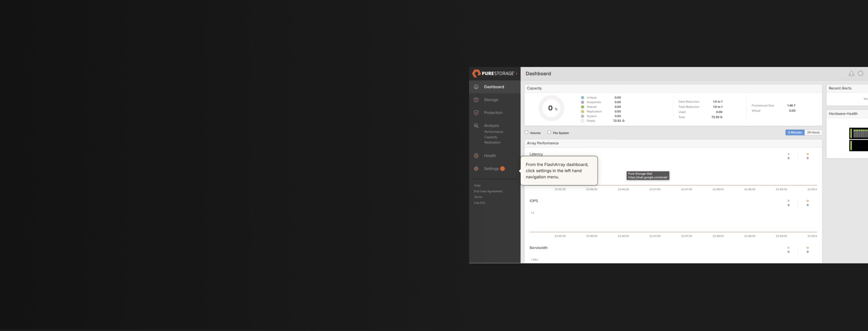Click the green Shared legend swatch
868x331 pixels.
coord(583,107)
